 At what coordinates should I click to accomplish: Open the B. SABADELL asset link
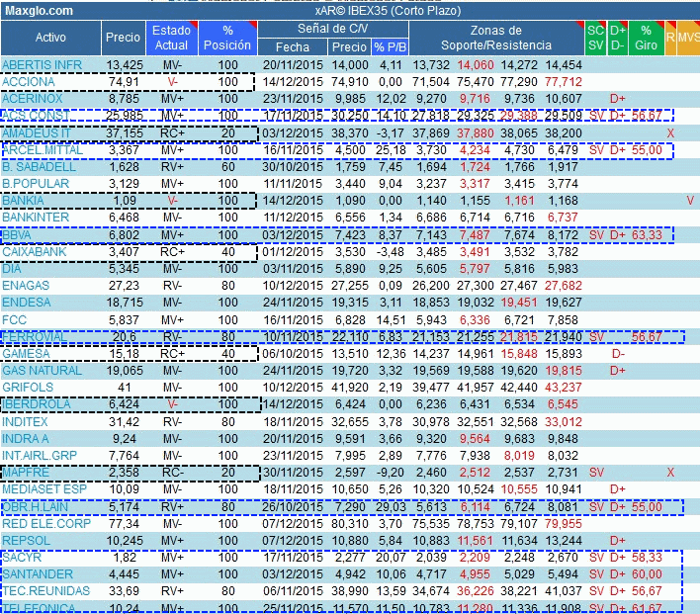[x=39, y=167]
